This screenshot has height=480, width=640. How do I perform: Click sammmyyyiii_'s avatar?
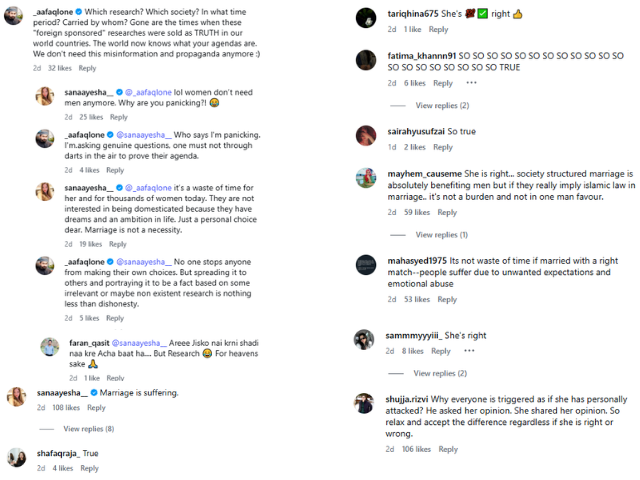366,338
